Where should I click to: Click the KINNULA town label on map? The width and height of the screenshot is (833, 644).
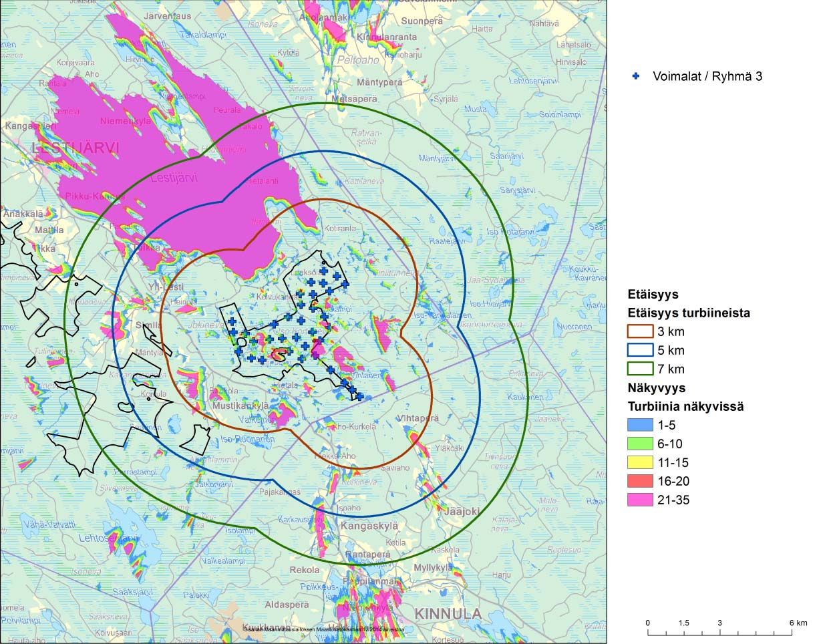tap(448, 614)
